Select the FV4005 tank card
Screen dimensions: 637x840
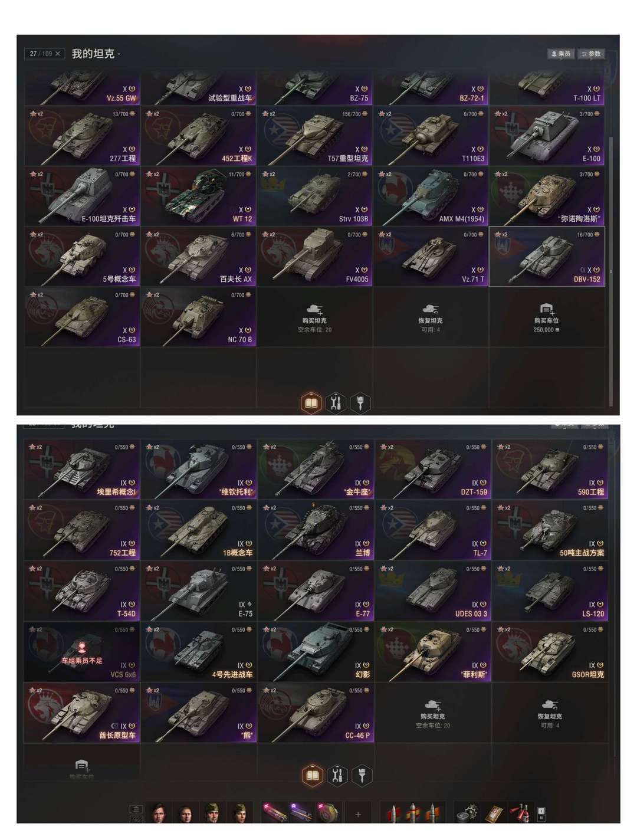(314, 257)
